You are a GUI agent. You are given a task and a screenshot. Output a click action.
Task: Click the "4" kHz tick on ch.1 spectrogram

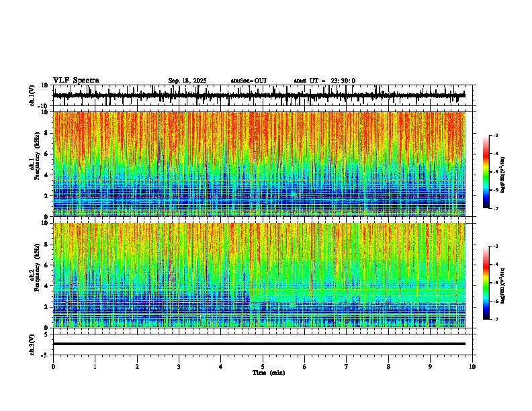pyautogui.click(x=47, y=175)
